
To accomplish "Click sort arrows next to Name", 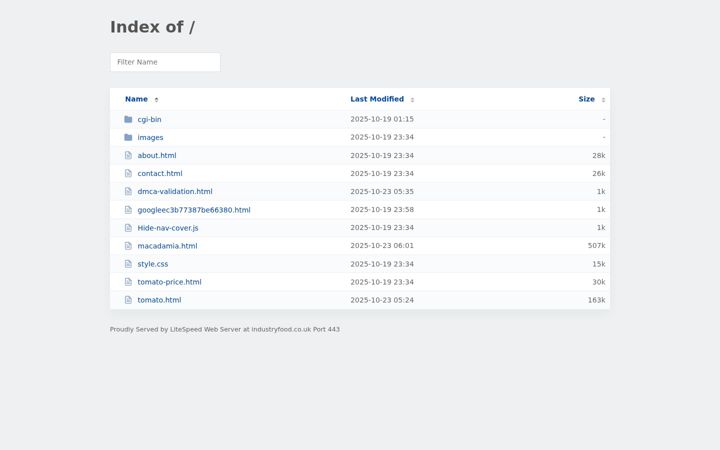I will tap(156, 100).
